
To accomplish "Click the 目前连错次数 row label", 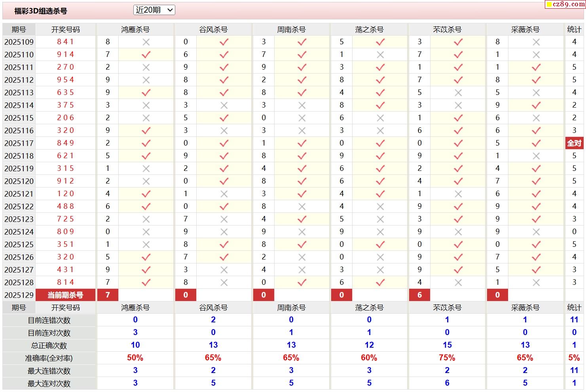I will [x=49, y=320].
